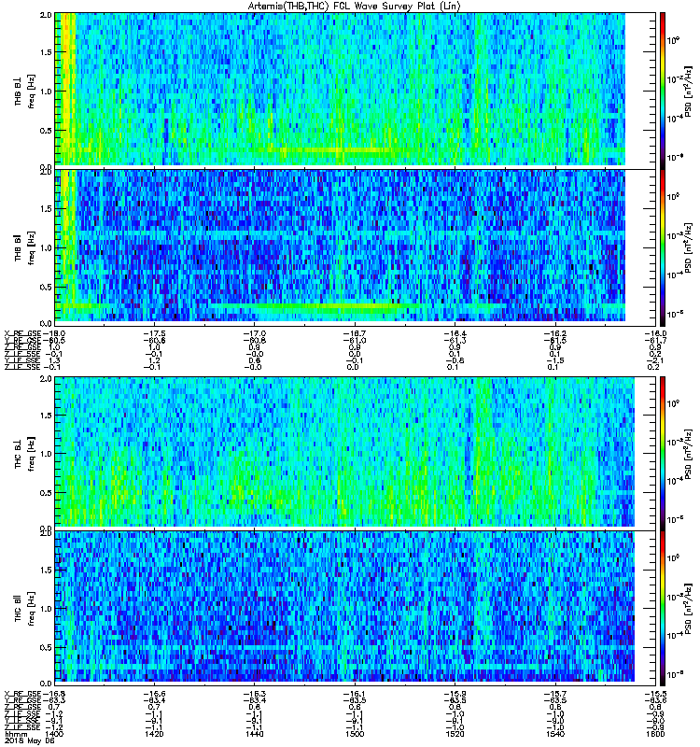Click the '-16.6' X_RE_GSE value under THC

[154, 694]
